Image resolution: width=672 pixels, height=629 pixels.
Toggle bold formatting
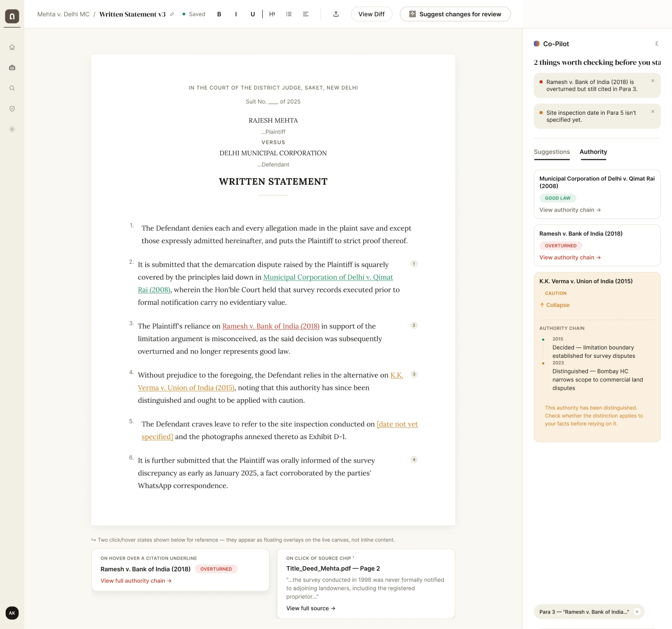(219, 14)
